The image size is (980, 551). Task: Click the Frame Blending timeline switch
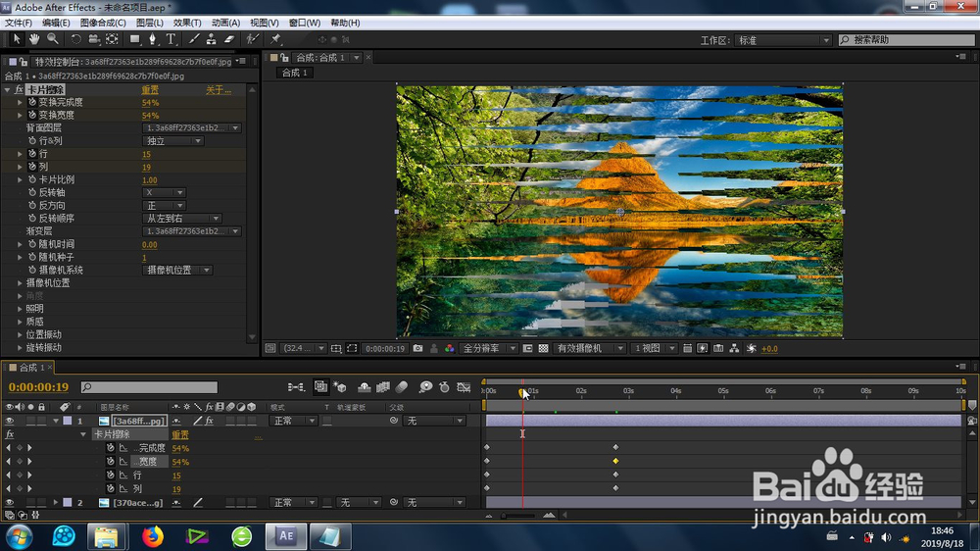[x=383, y=387]
